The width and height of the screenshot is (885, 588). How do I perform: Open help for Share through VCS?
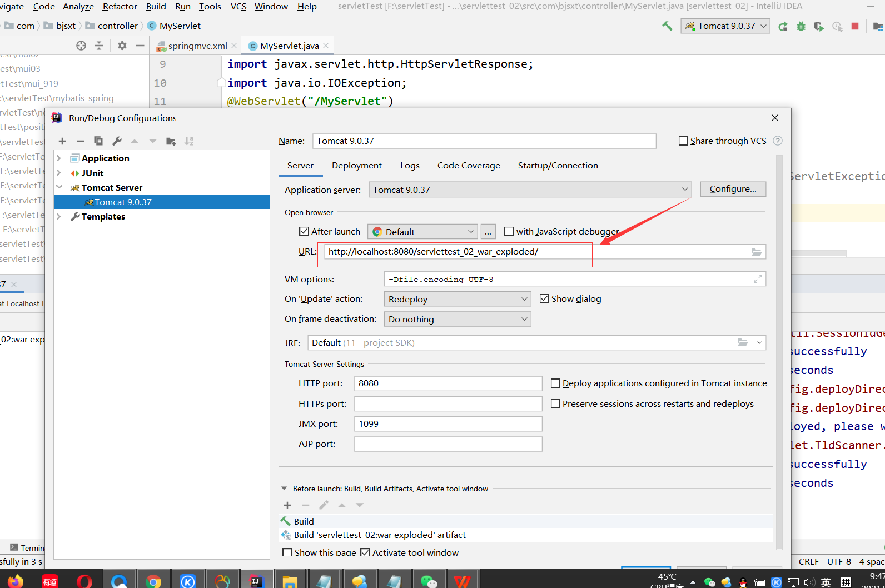tap(778, 141)
